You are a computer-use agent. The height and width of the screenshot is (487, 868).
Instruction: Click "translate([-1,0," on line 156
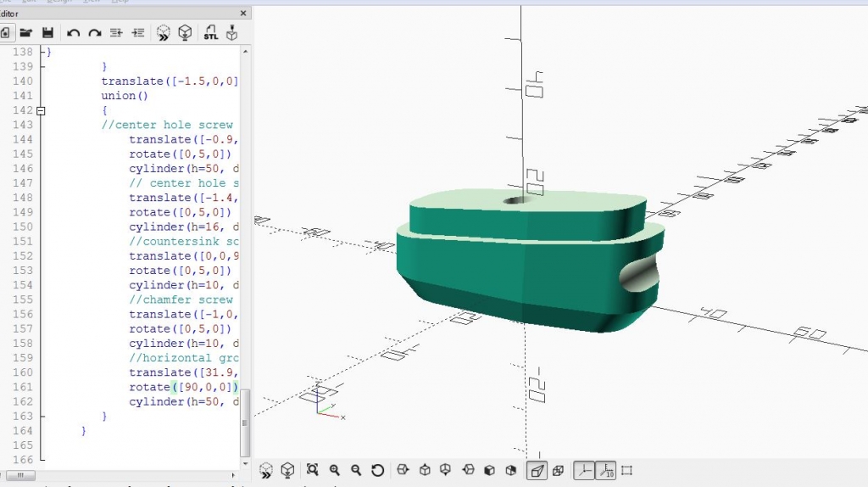tap(184, 314)
